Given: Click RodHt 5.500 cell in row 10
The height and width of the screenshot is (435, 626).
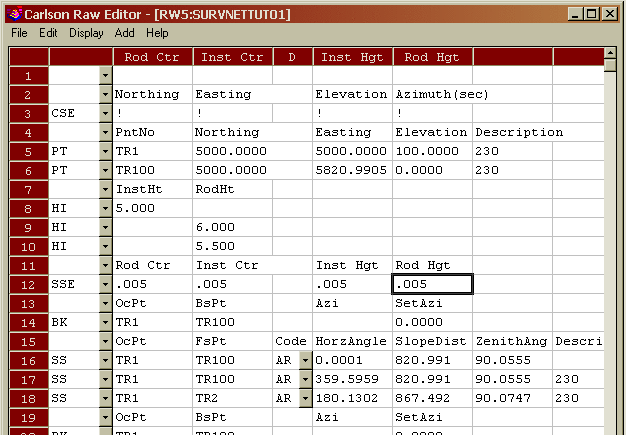Looking at the screenshot, I should [x=232, y=246].
